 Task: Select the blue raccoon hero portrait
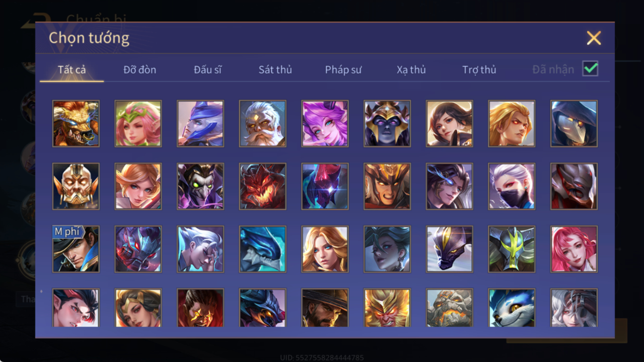click(x=512, y=308)
